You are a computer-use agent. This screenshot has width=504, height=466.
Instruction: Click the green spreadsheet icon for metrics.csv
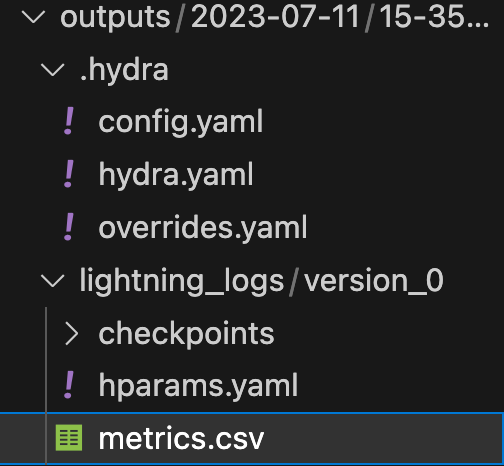click(x=69, y=438)
